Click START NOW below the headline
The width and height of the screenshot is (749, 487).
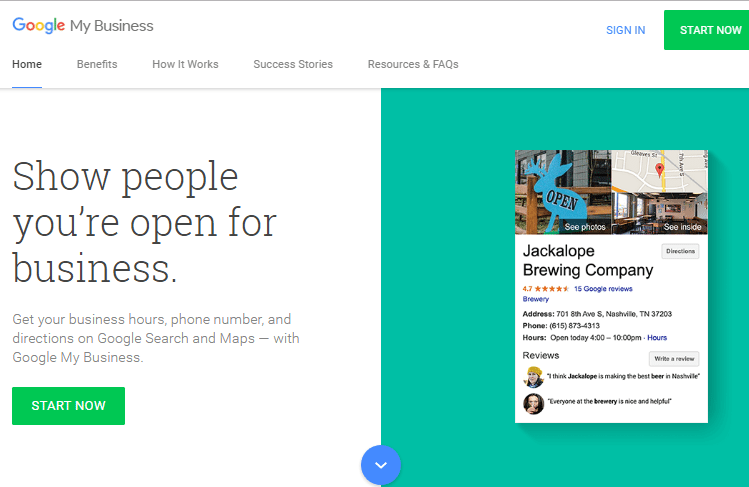(x=68, y=406)
